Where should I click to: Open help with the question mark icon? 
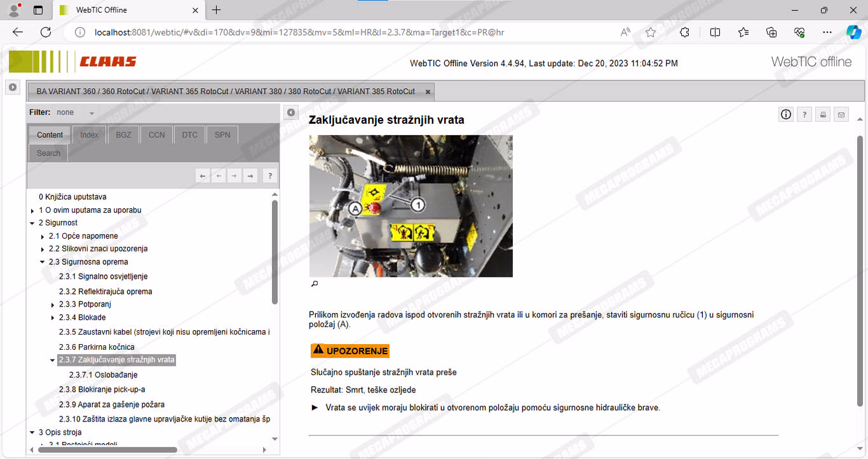(804, 114)
